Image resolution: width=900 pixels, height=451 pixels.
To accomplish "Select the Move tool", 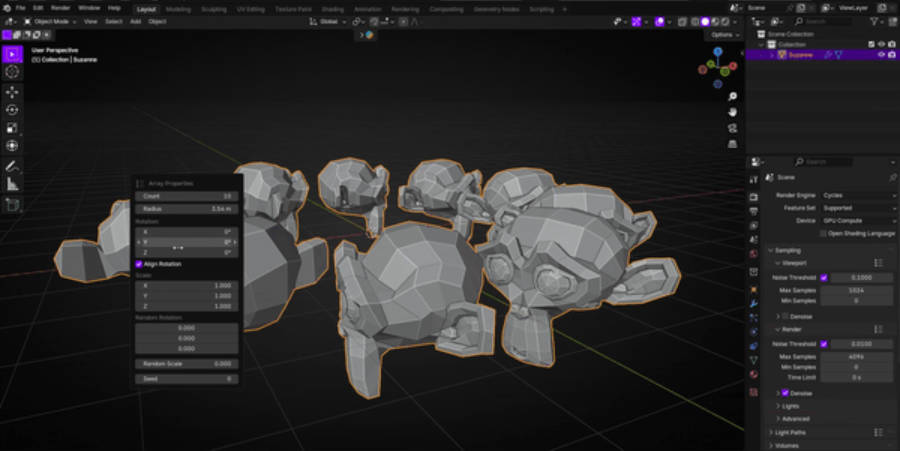I will point(12,92).
